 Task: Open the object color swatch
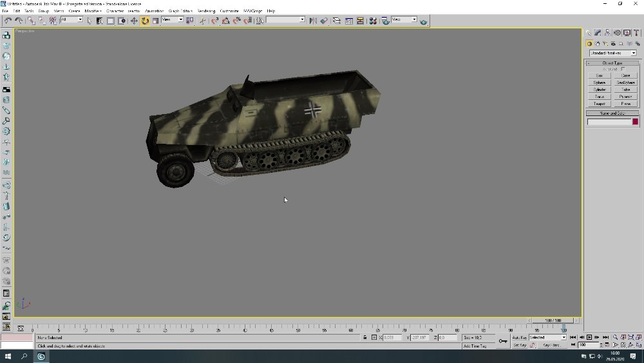tap(636, 122)
